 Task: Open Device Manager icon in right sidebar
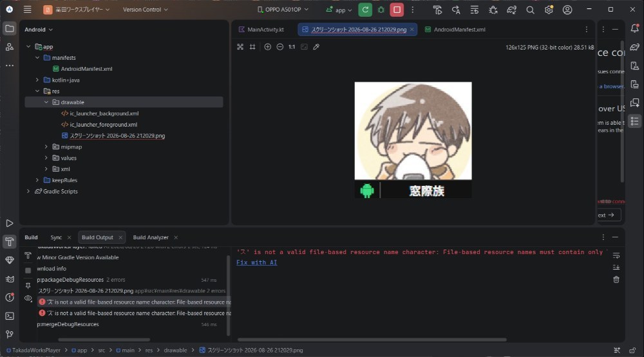coord(634,66)
